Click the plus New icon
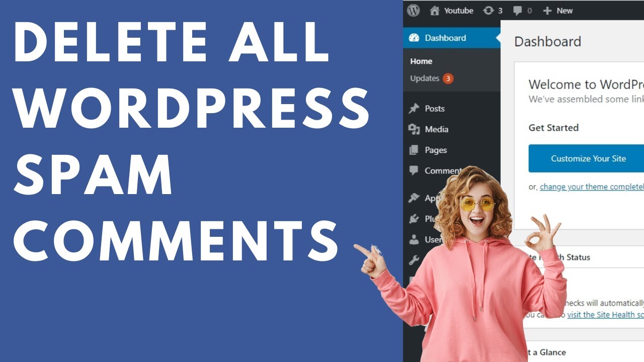The image size is (644, 362). (547, 11)
